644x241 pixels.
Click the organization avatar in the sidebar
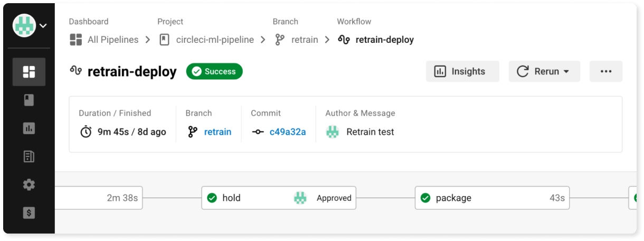(24, 25)
